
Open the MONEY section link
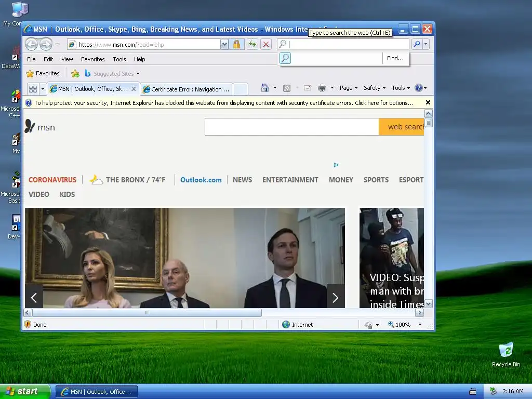341,180
